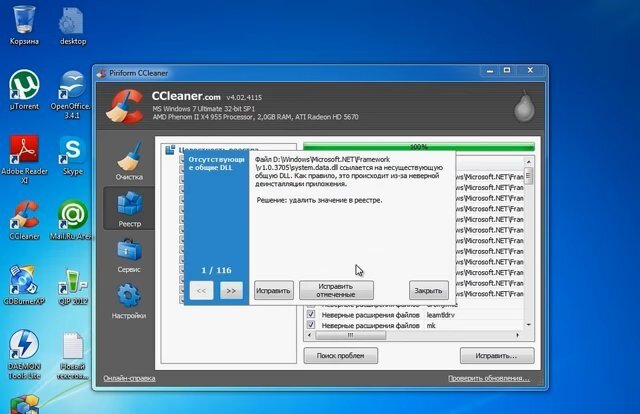Select the Реестр (Registry) section
The width and height of the screenshot is (640, 414).
[x=129, y=208]
